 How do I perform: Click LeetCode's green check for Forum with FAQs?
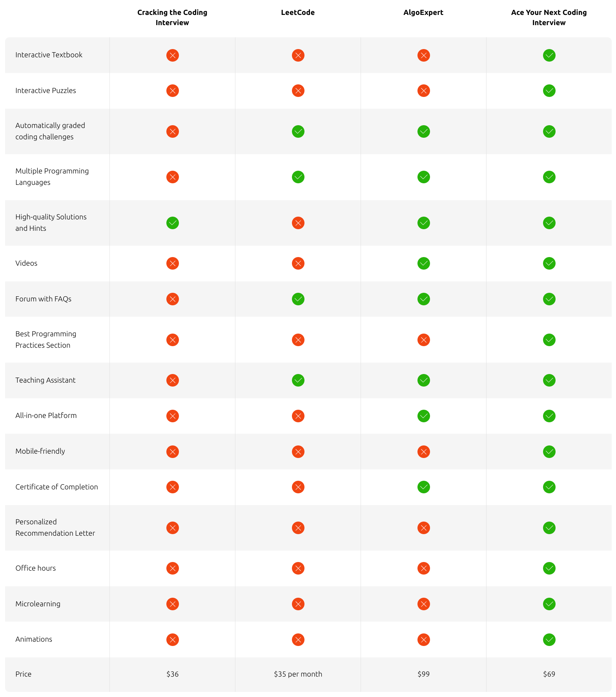click(x=298, y=299)
